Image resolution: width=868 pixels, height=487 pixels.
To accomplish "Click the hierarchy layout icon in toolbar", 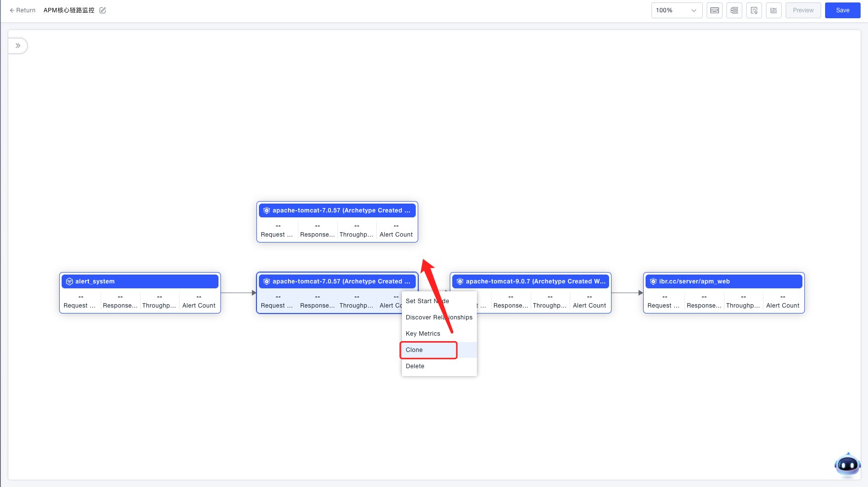I will point(734,10).
